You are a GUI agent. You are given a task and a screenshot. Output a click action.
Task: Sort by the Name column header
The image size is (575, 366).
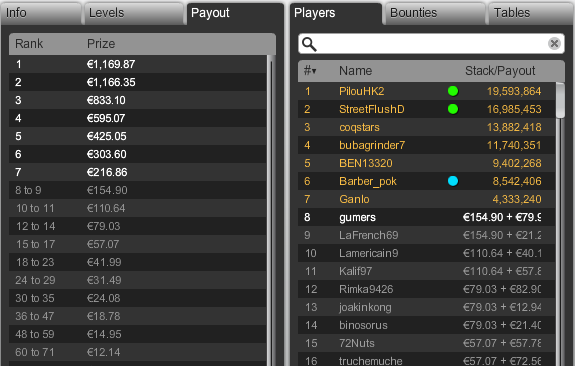click(355, 70)
